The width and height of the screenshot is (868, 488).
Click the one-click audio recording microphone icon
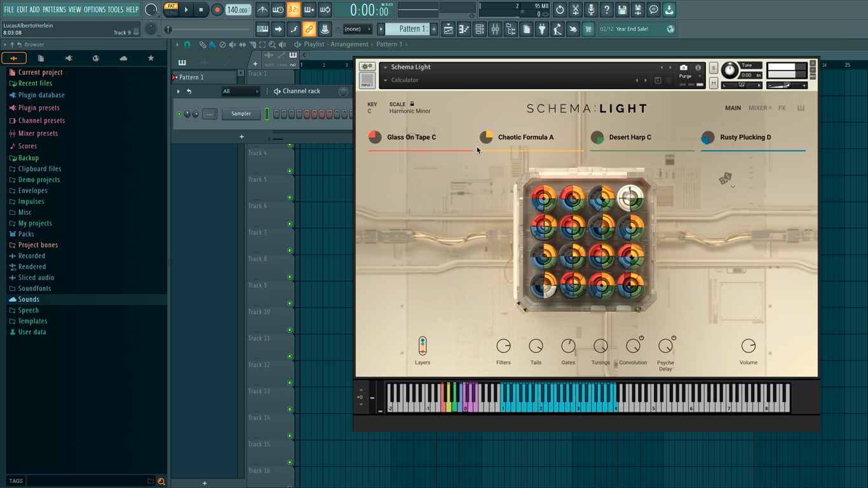coord(591,10)
